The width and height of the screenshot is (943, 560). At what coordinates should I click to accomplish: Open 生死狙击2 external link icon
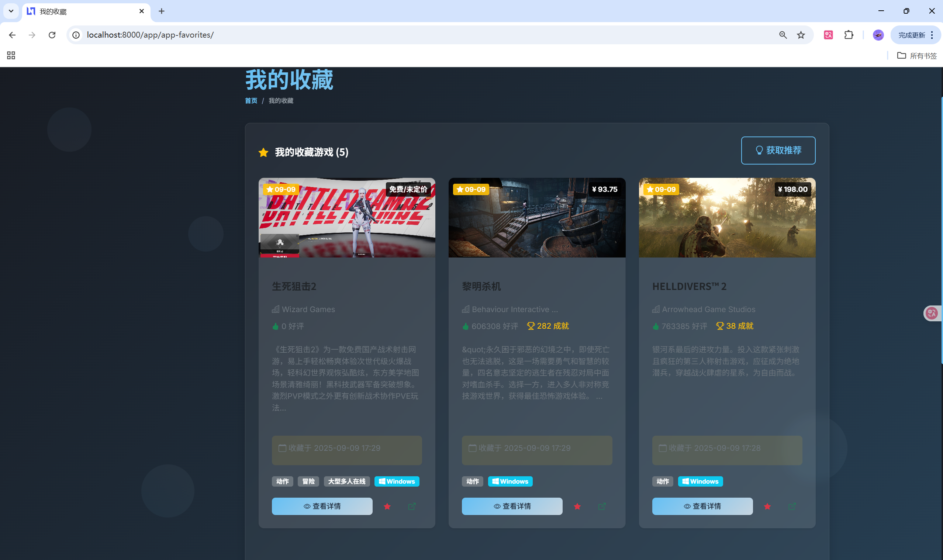click(x=412, y=506)
